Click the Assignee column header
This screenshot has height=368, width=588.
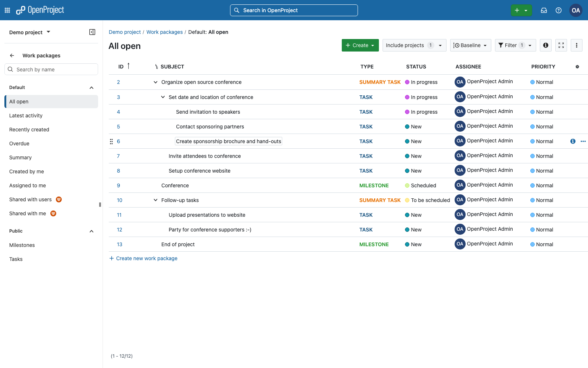(x=468, y=67)
